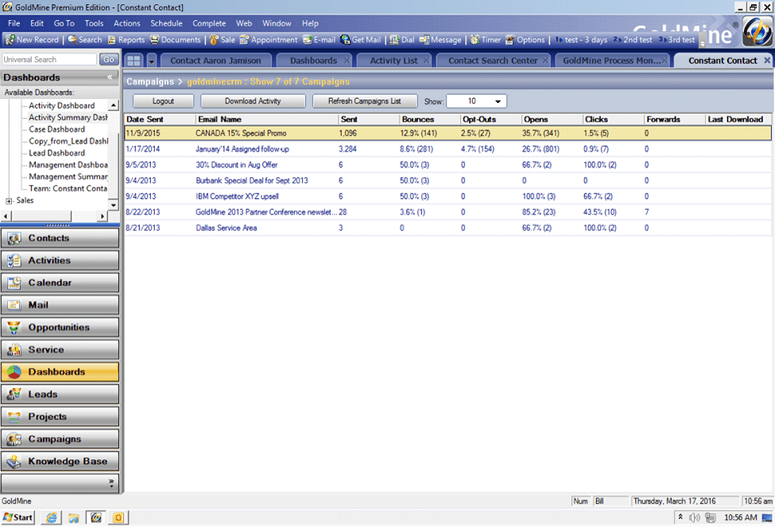Open the Calendar navigation pane
The height and width of the screenshot is (527, 775).
click(60, 283)
